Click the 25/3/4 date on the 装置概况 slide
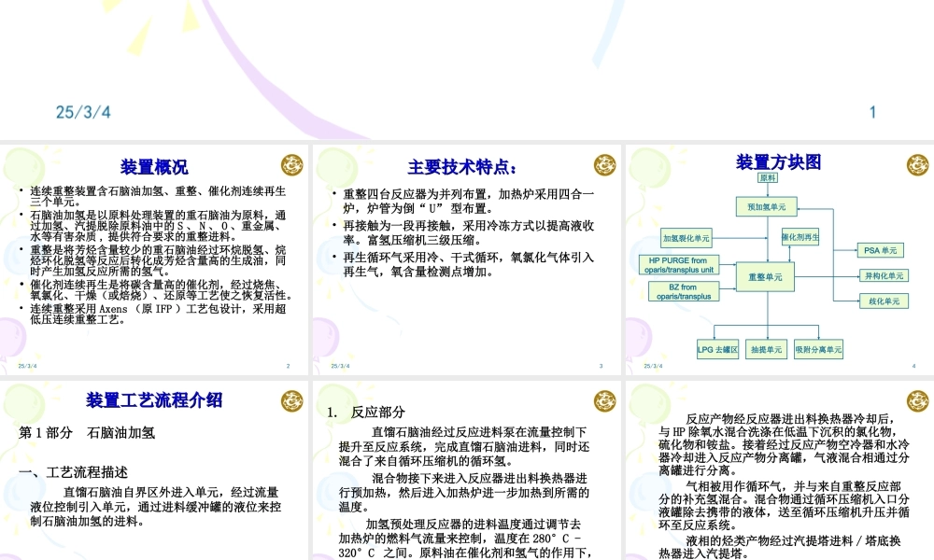This screenshot has height=560, width=934. (27, 366)
